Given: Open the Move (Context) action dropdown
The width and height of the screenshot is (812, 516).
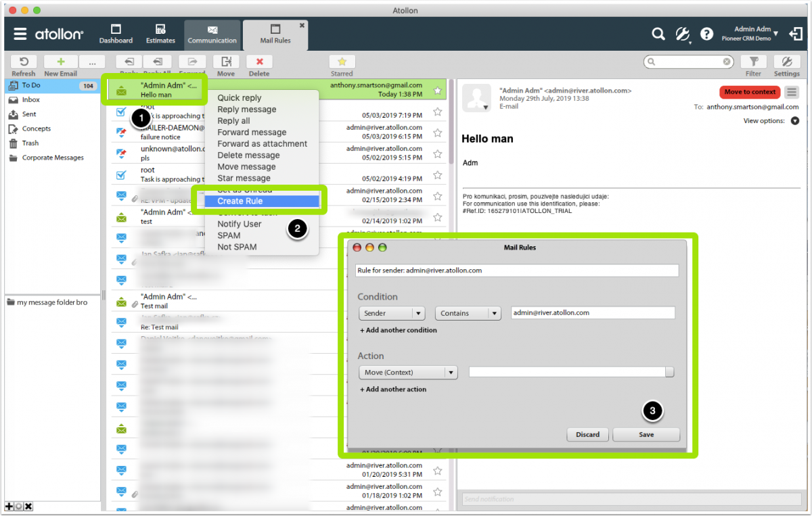Looking at the screenshot, I should (x=408, y=373).
